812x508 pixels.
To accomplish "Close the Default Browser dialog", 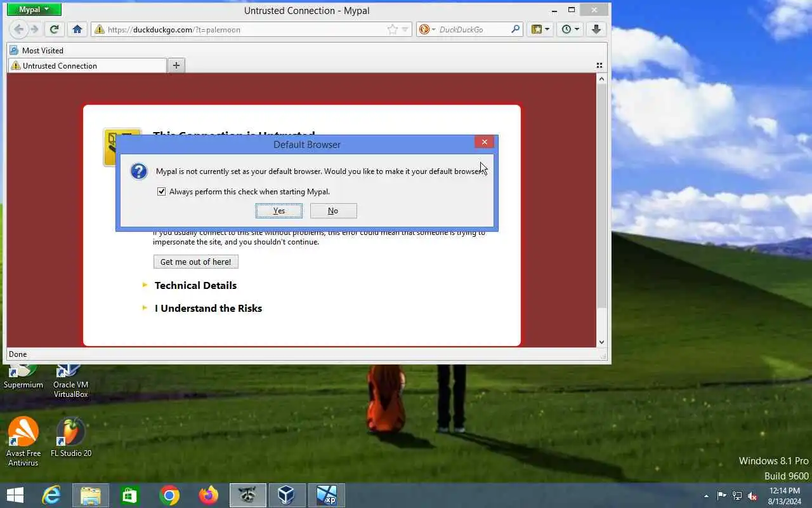I will point(484,142).
